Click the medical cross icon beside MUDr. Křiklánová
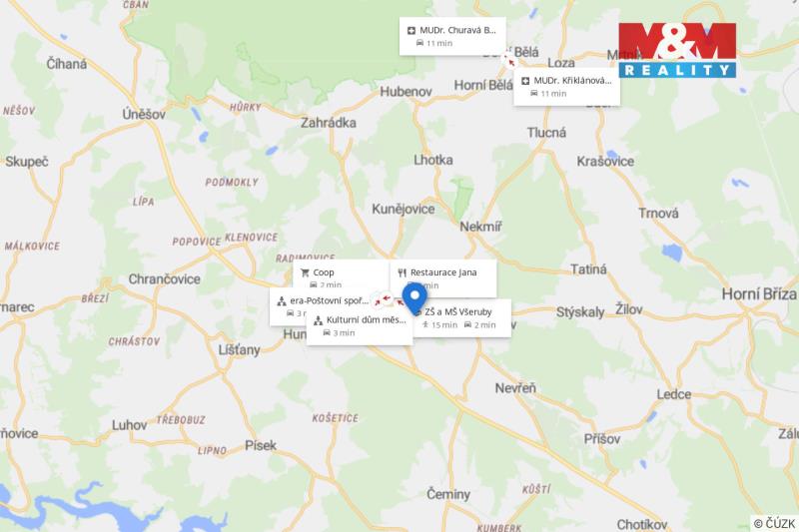Screen dimensions: 799x532 pyautogui.click(x=525, y=81)
